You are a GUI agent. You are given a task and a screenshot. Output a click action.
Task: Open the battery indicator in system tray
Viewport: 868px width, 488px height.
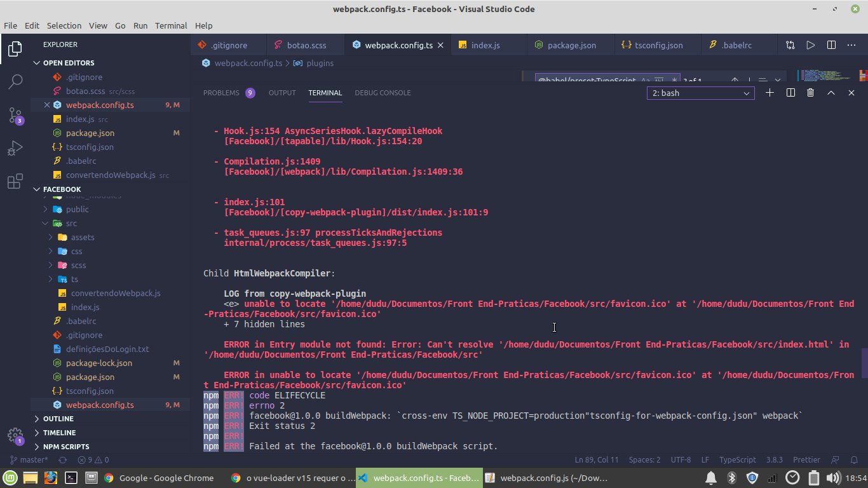pyautogui.click(x=813, y=478)
